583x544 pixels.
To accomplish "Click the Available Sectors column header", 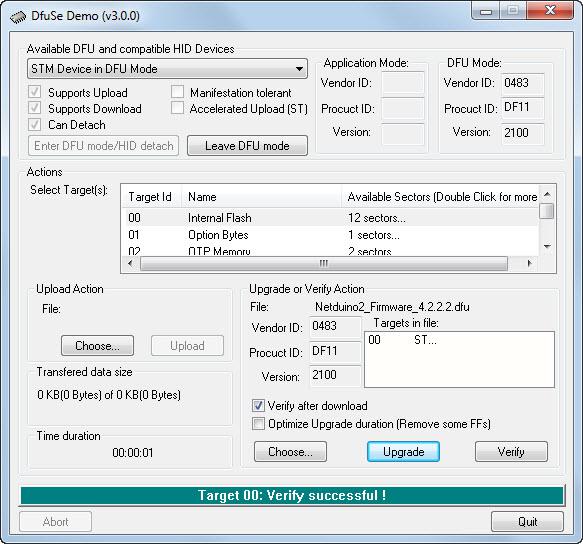I will click(440, 196).
